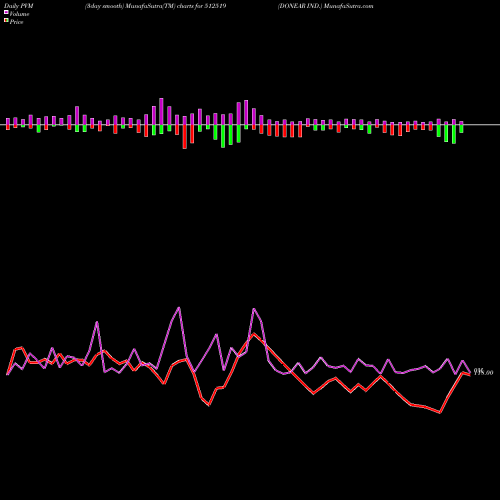500x500 pixels.
Task: Select the 'Price' legend label
Action: [x=16, y=22]
